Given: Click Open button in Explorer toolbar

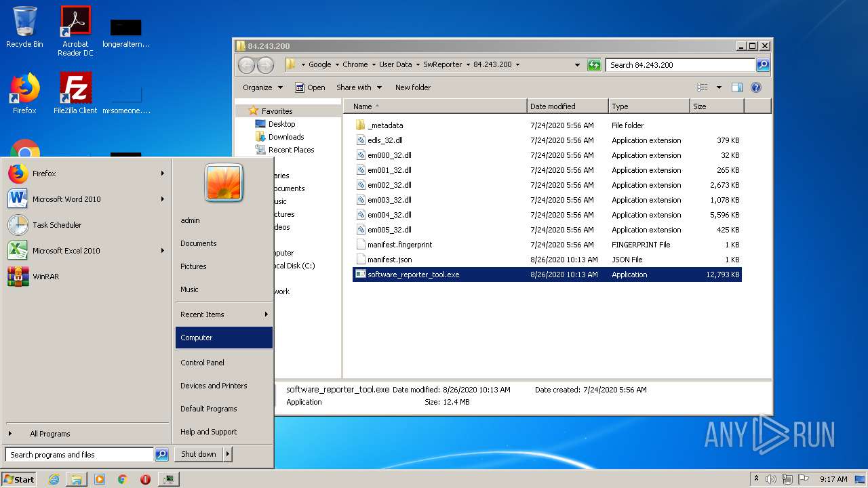Looking at the screenshot, I should [x=310, y=87].
